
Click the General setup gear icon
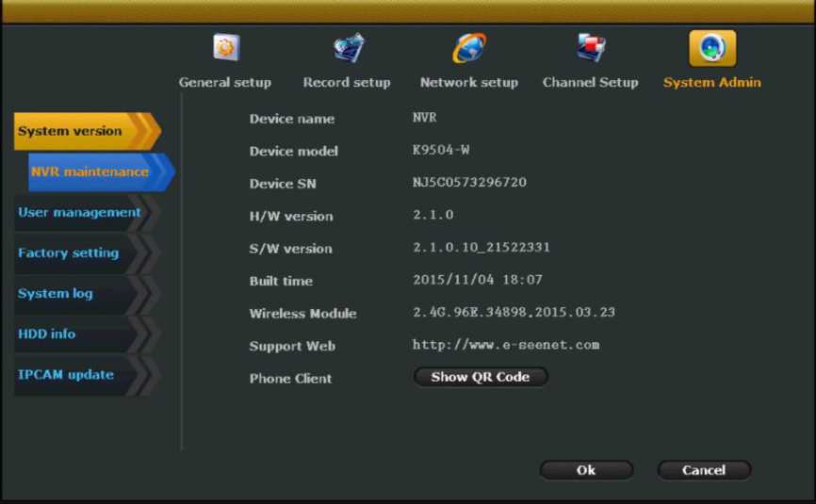click(x=226, y=47)
